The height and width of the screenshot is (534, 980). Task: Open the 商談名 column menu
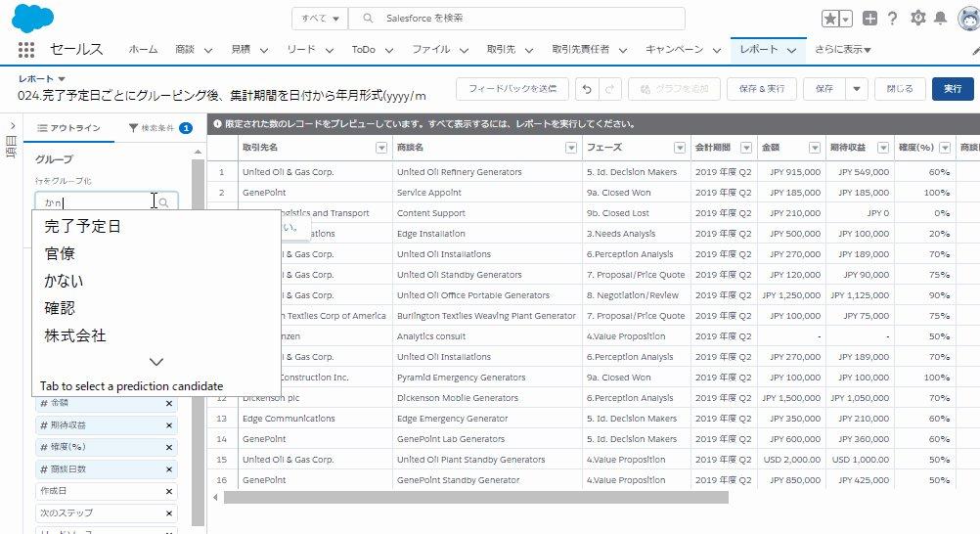point(570,148)
